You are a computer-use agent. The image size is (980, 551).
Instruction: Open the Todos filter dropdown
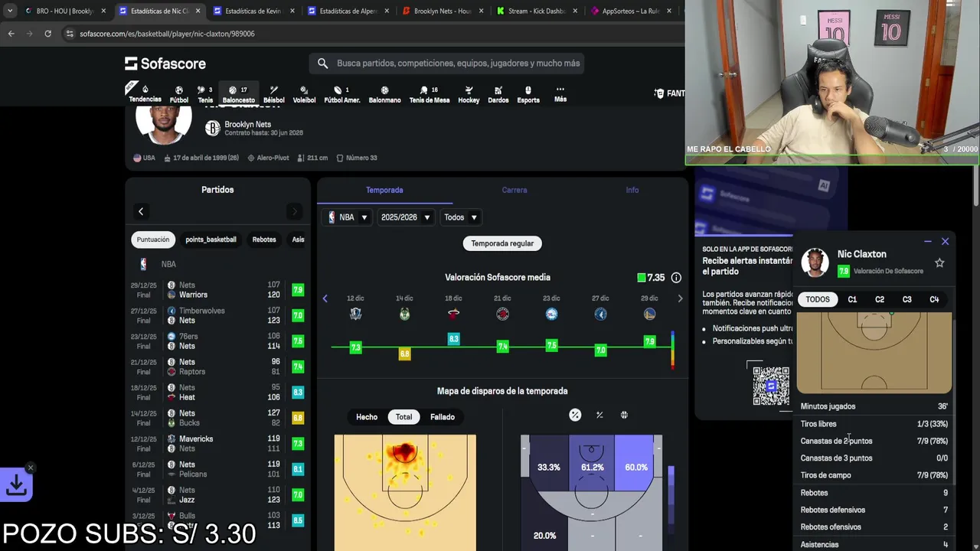461,217
